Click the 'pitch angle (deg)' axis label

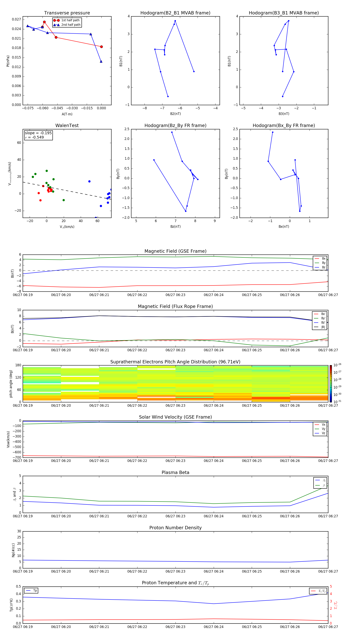point(11,383)
